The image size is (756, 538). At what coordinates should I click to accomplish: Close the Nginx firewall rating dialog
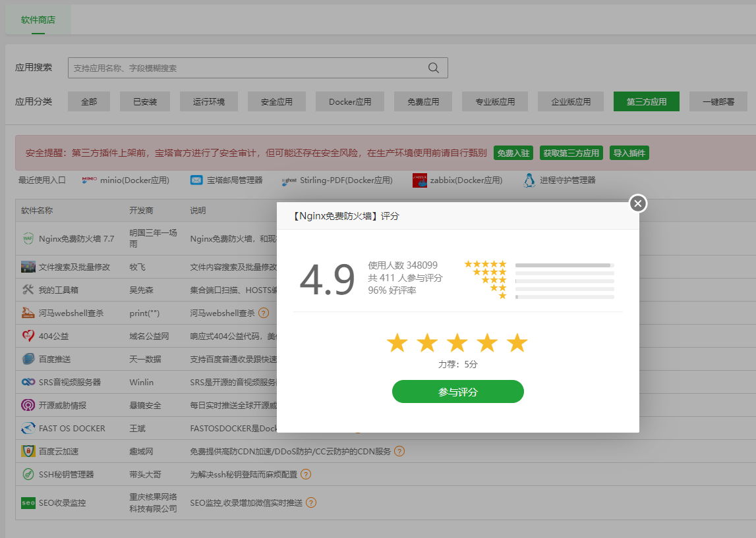(637, 203)
